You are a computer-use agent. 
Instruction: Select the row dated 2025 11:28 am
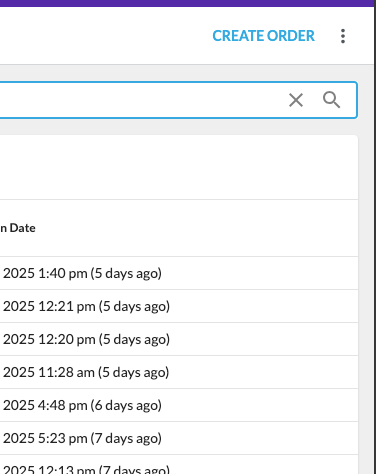coord(179,372)
